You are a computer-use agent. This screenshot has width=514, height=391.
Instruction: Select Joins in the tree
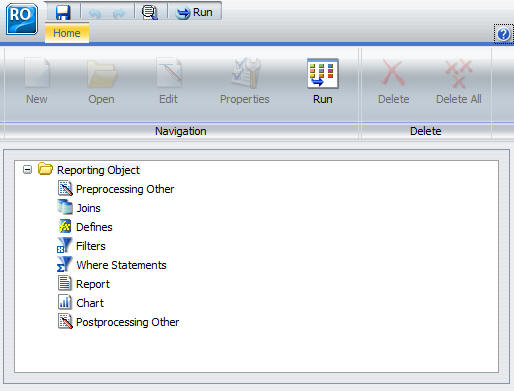coord(88,208)
